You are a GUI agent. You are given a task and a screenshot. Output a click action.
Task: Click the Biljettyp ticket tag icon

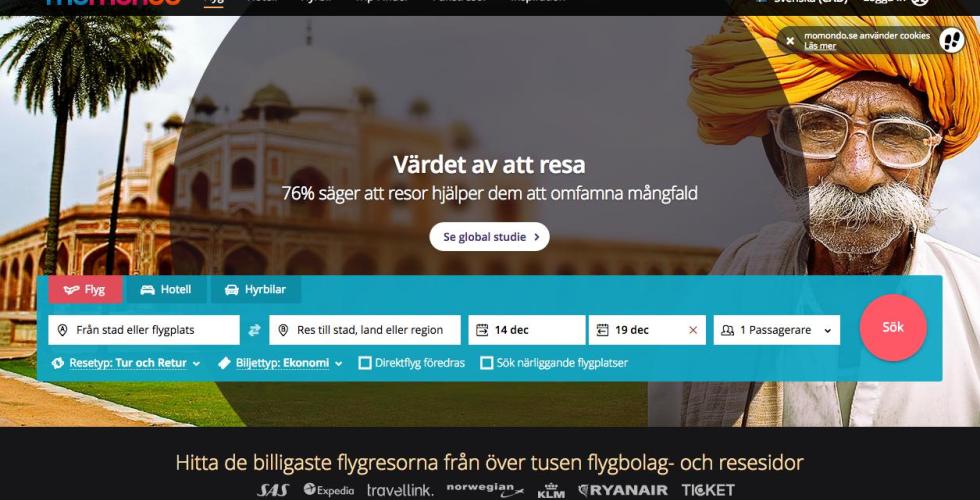[x=224, y=362]
